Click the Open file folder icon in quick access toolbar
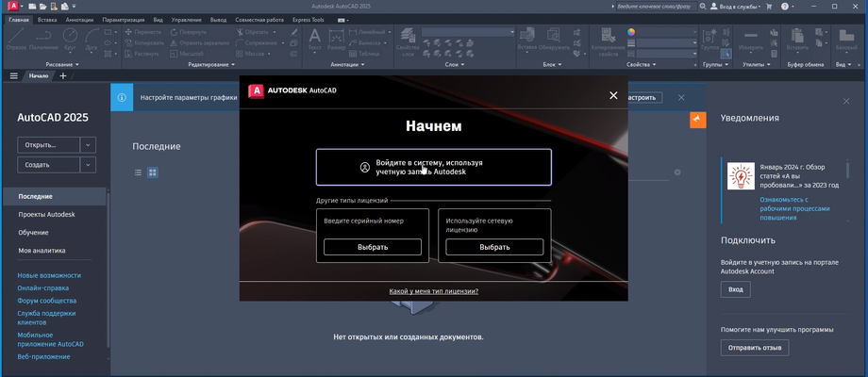The width and height of the screenshot is (868, 377). (x=42, y=6)
